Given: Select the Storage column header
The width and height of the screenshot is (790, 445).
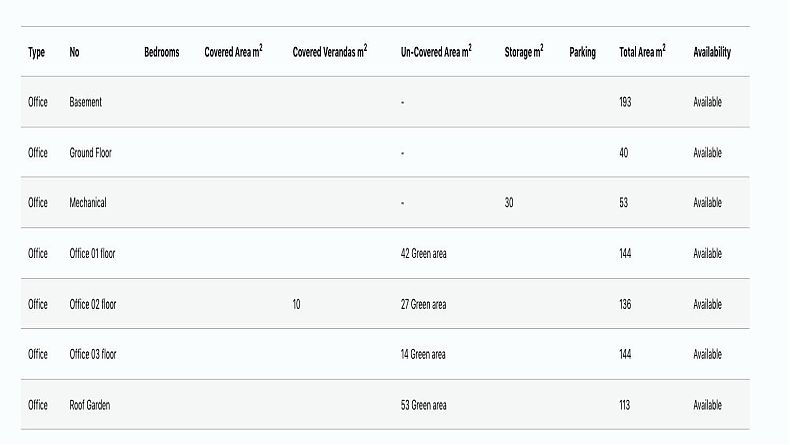Looking at the screenshot, I should click(x=524, y=52).
